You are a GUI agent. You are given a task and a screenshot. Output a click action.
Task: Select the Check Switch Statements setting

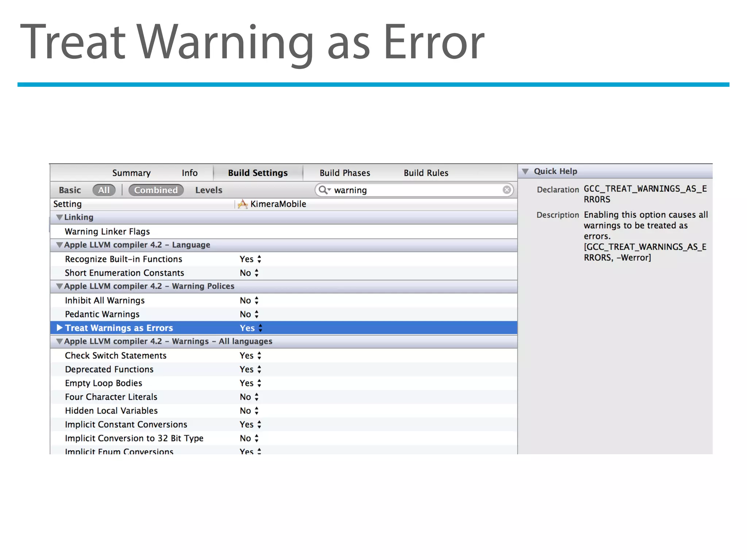point(116,355)
